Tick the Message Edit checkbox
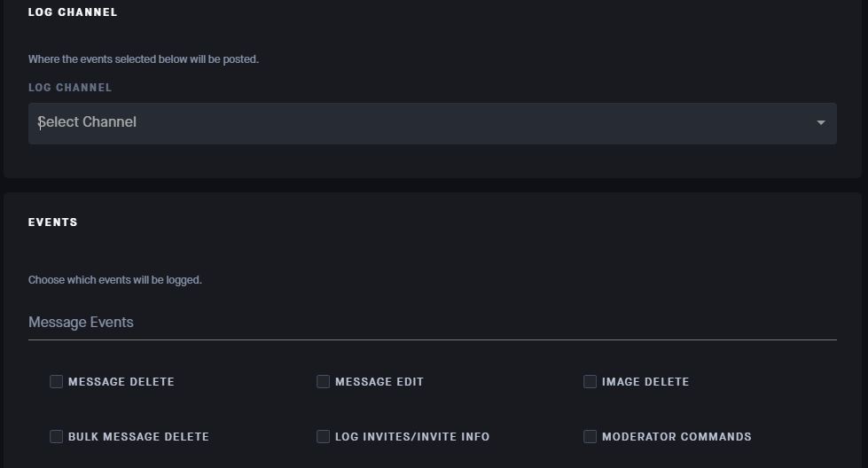The height and width of the screenshot is (468, 868). click(x=324, y=382)
